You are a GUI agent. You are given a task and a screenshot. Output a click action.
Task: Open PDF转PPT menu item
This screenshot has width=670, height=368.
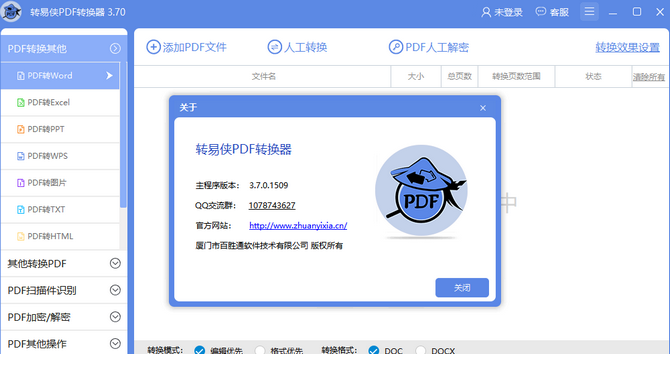[x=60, y=129]
